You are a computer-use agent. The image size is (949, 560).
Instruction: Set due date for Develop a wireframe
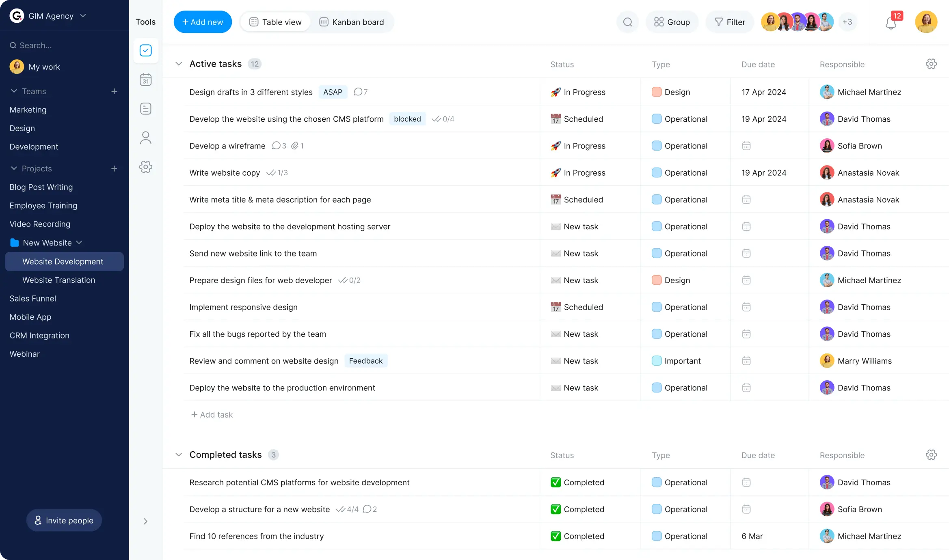[x=746, y=146]
